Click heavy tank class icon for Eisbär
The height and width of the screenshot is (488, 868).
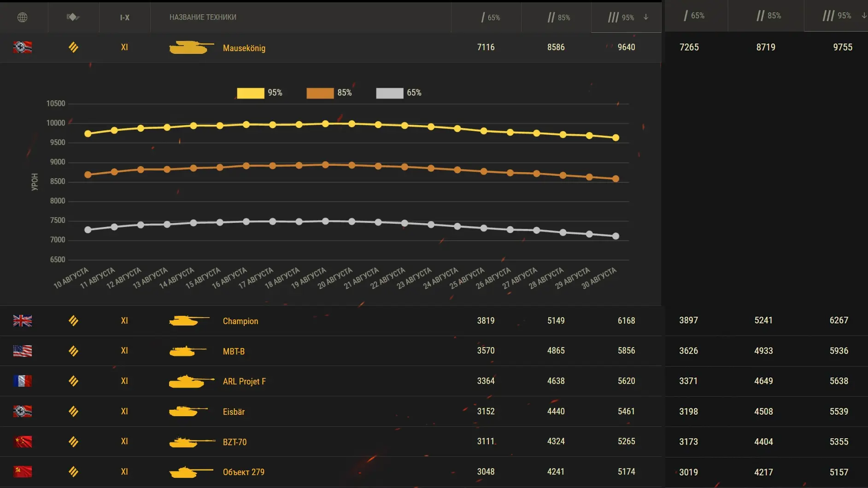tap(73, 411)
